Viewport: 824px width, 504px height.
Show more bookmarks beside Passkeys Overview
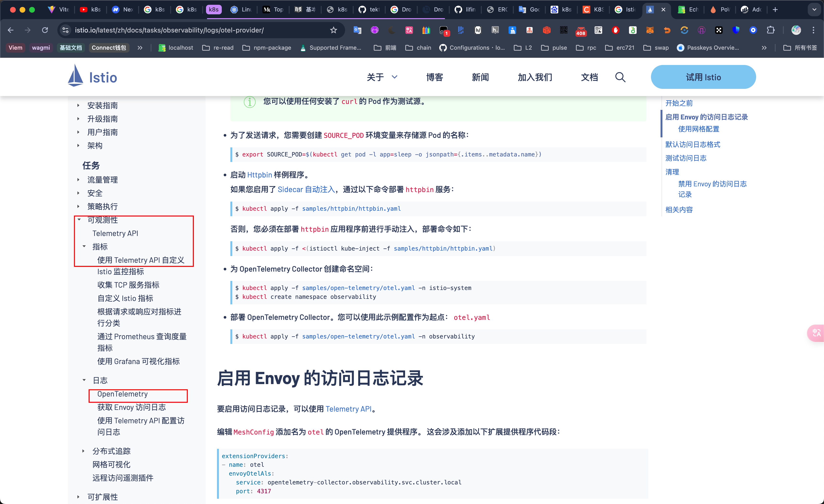(x=764, y=48)
